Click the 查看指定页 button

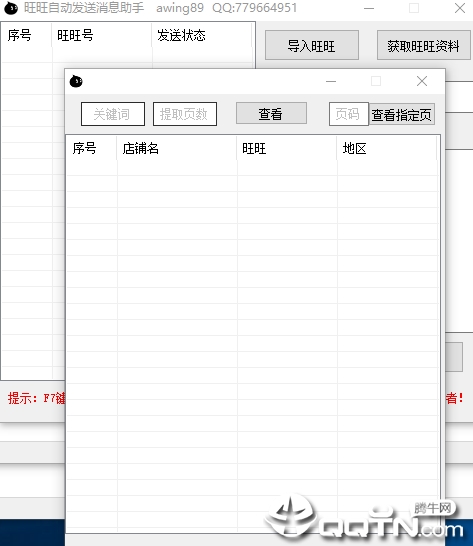point(402,114)
